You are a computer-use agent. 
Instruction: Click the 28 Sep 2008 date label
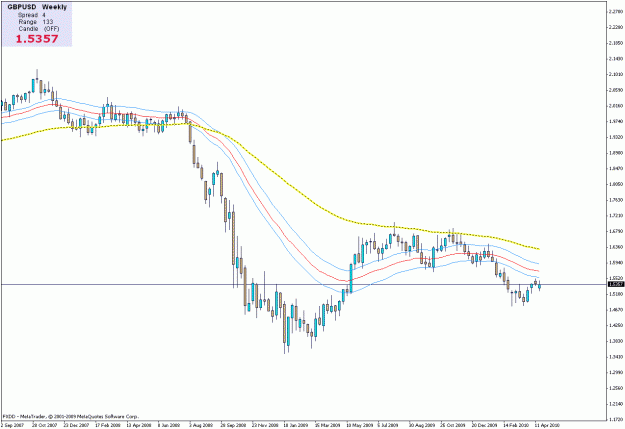233,425
